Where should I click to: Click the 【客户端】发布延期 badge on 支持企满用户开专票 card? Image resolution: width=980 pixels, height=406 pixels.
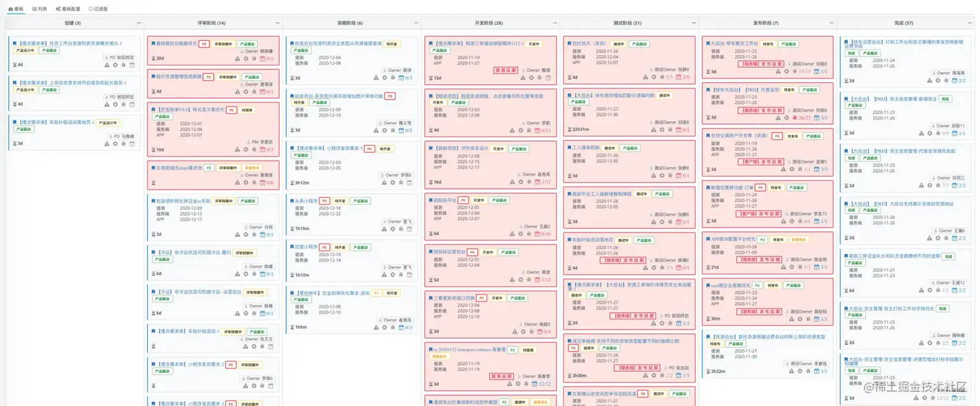coord(760,162)
